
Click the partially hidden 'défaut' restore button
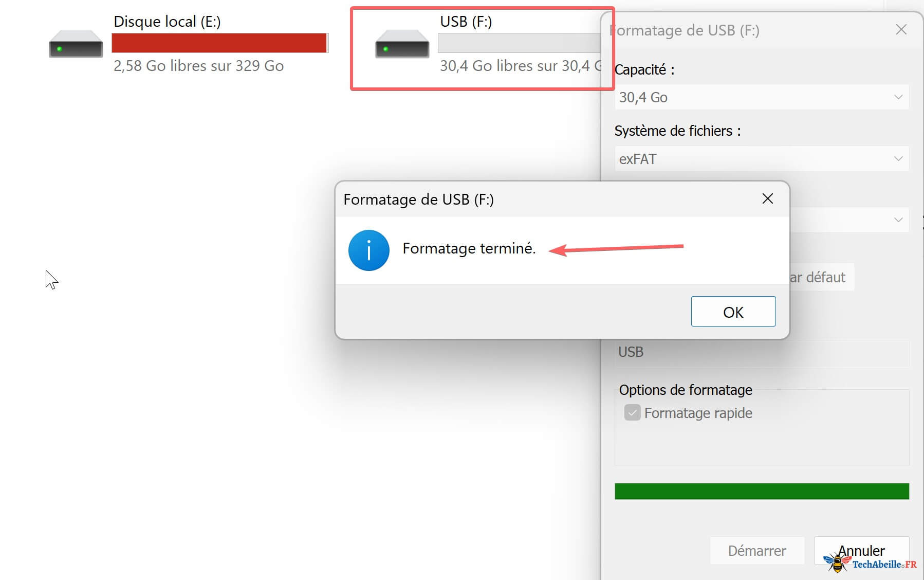[x=821, y=277]
